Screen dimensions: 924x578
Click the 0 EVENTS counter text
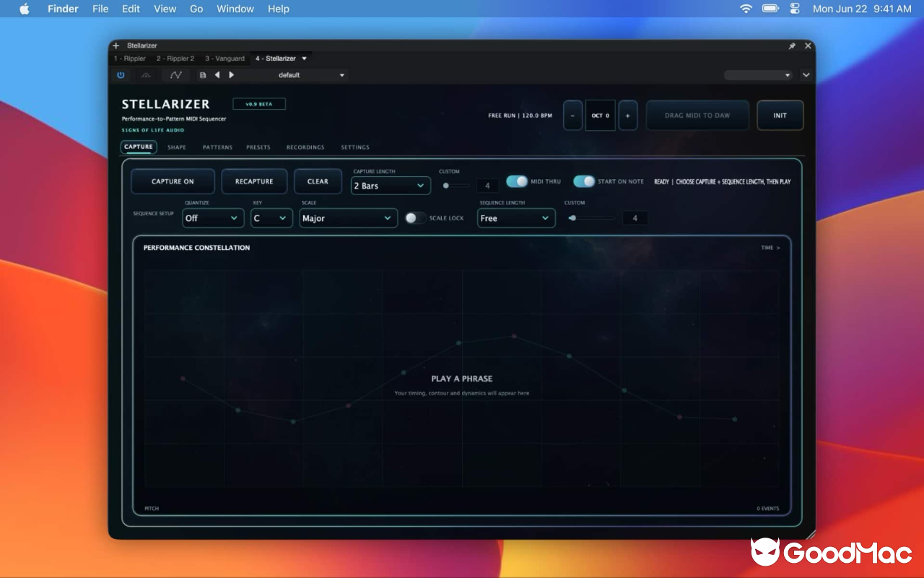pyautogui.click(x=768, y=509)
